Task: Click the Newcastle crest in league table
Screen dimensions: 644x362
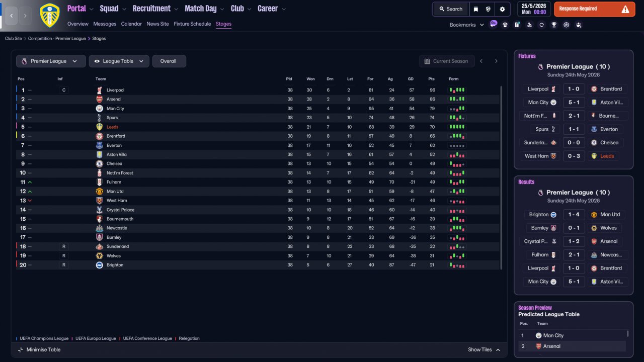Action: tap(99, 228)
